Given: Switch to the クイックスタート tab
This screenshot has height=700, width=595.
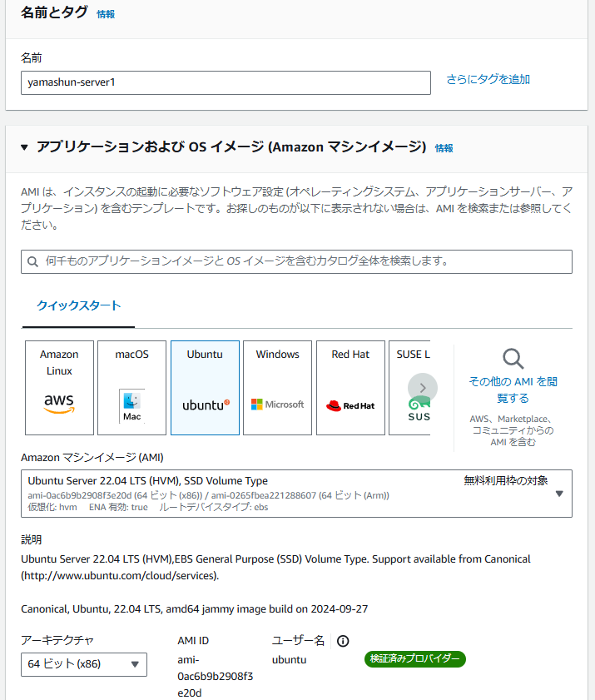Looking at the screenshot, I should [78, 305].
